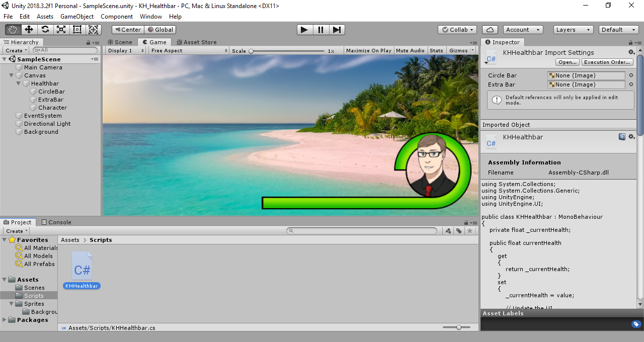Enable Maximize On Play
This screenshot has width=644, height=342.
[368, 50]
